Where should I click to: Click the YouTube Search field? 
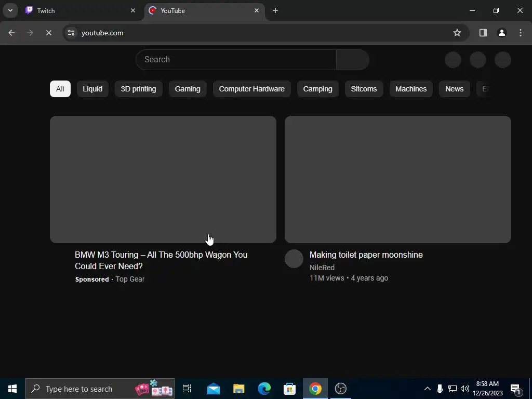click(236, 60)
